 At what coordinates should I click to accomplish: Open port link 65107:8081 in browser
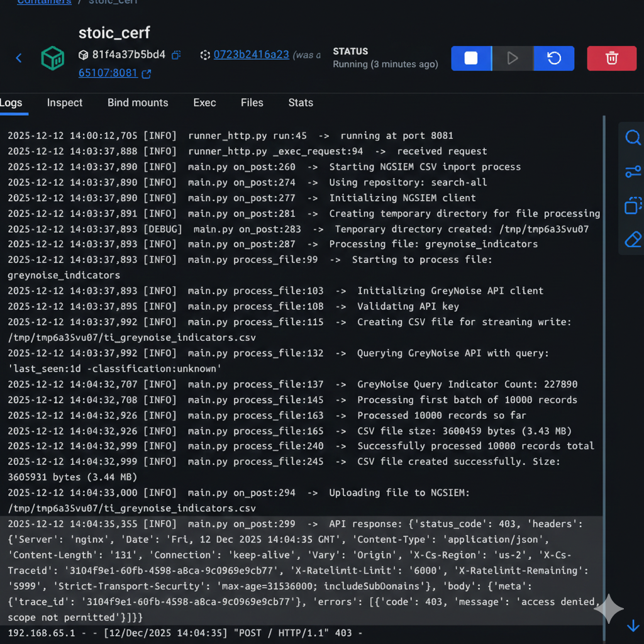coord(108,73)
